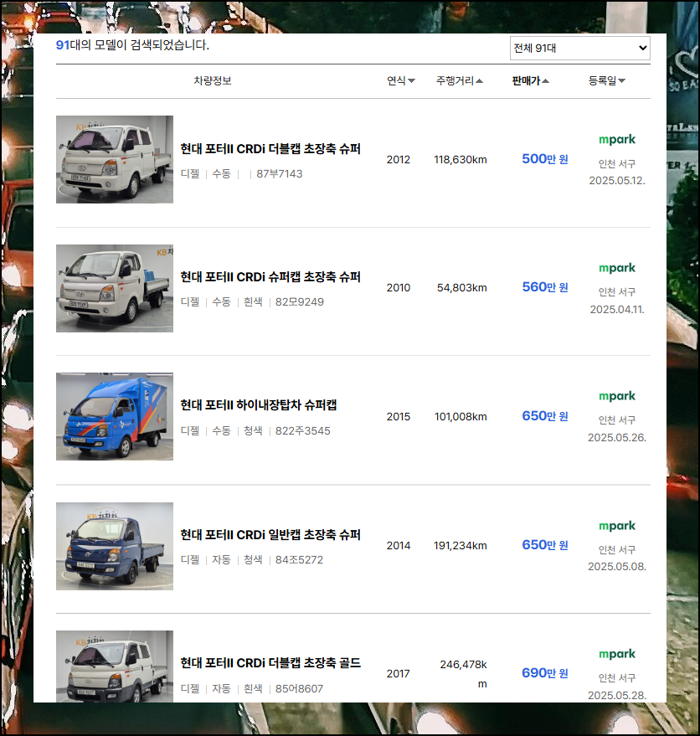Click the plate number 85어8607
700x736 pixels.
coord(299,688)
